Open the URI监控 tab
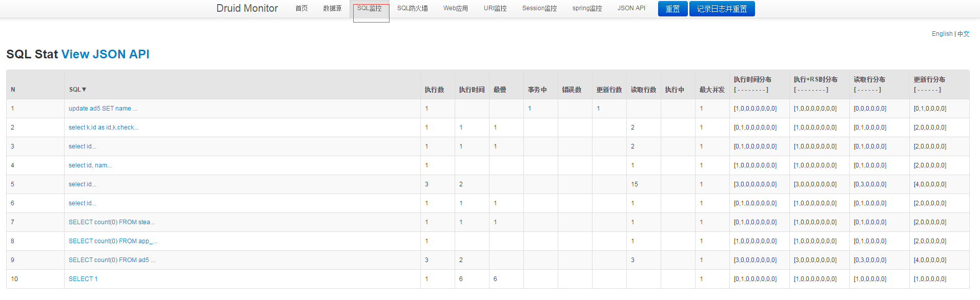The height and width of the screenshot is (300, 980). tap(495, 9)
